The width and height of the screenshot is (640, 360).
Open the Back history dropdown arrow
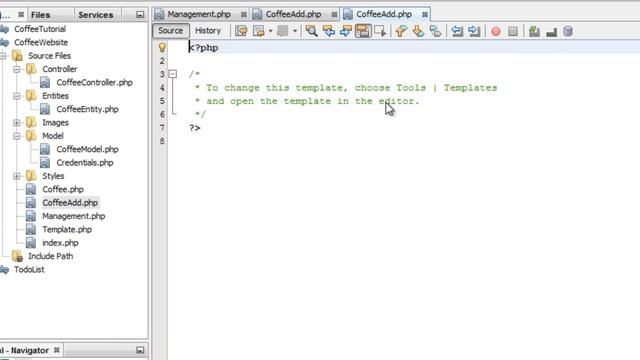[270, 31]
